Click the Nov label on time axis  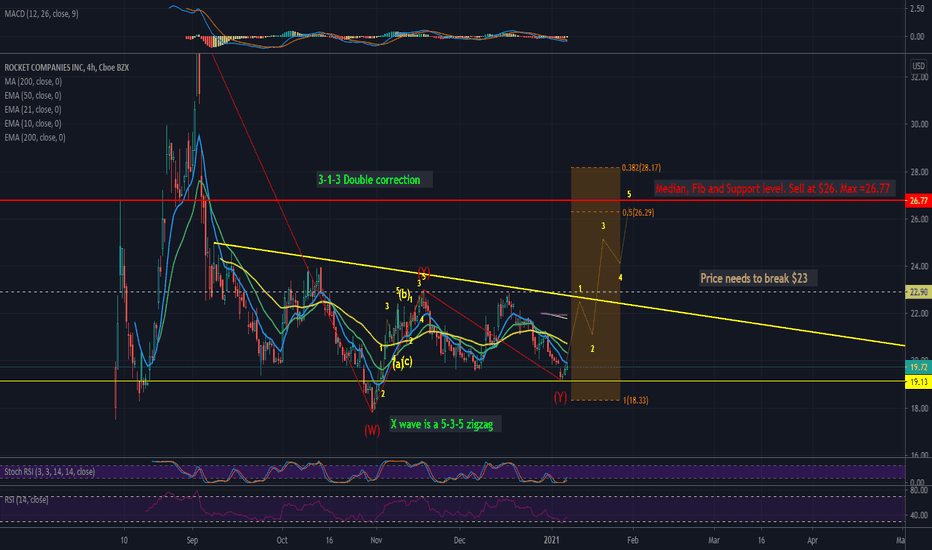[x=376, y=540]
